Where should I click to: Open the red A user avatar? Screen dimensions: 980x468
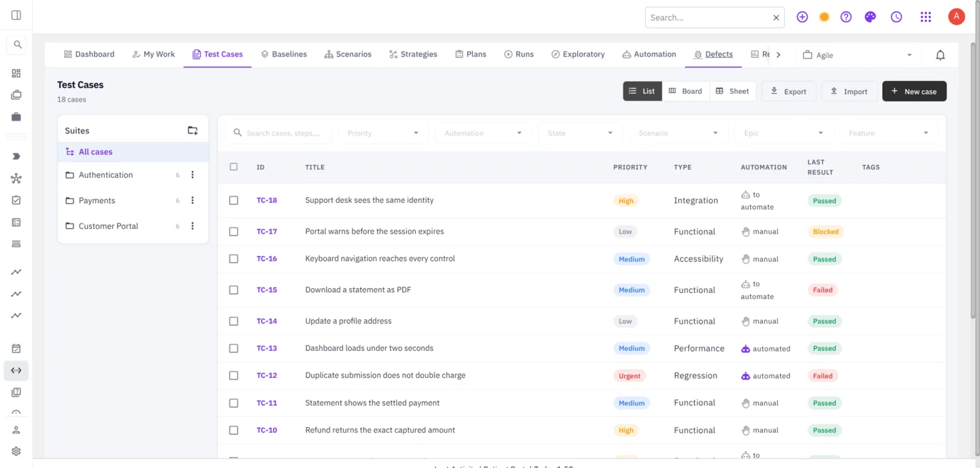click(956, 17)
